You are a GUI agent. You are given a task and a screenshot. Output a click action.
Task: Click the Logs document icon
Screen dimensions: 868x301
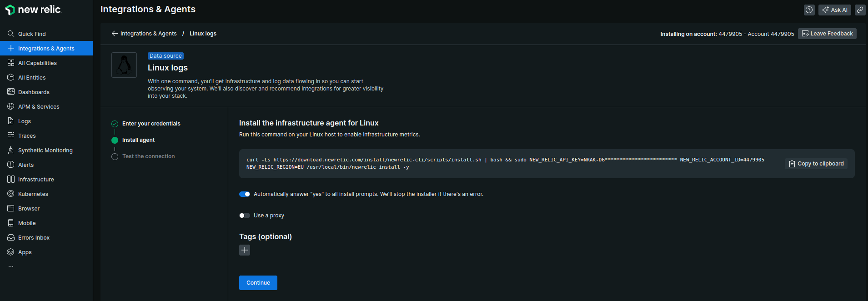click(x=11, y=121)
